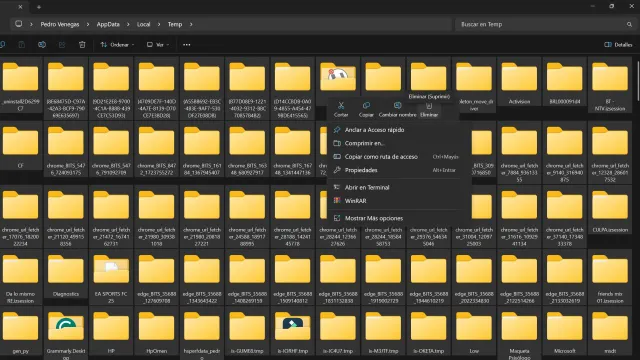640x360 pixels.
Task: Select the EA SPORTS FC 25 folder
Action: 111,277
